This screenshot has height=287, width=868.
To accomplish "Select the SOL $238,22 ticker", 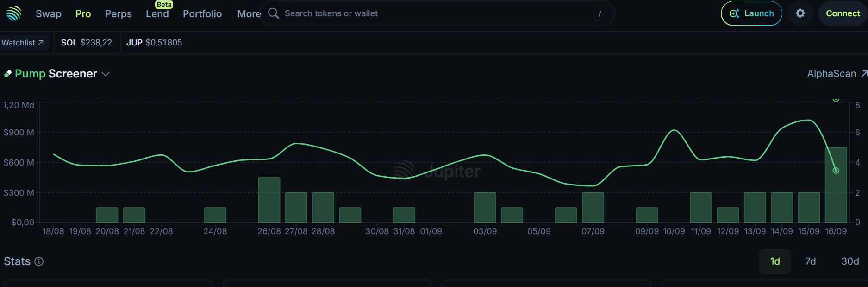I will (x=87, y=43).
